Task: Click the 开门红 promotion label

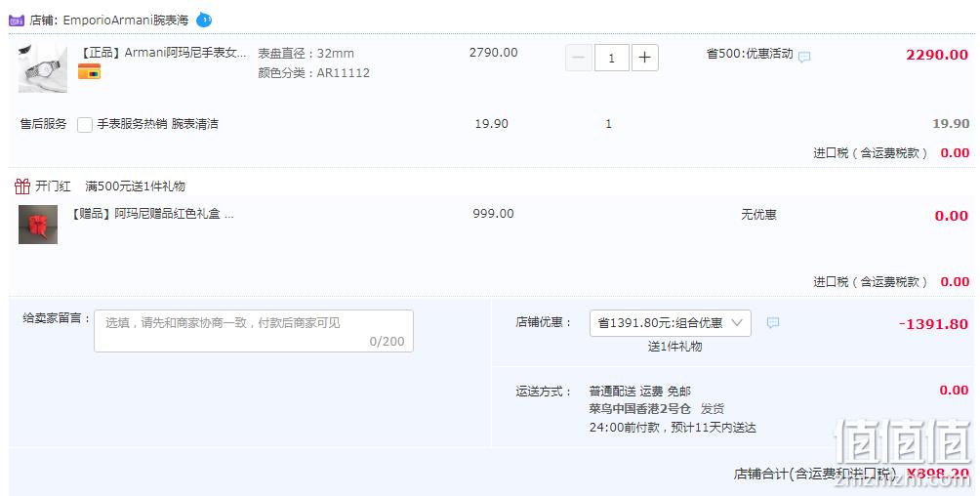Action: pyautogui.click(x=53, y=186)
